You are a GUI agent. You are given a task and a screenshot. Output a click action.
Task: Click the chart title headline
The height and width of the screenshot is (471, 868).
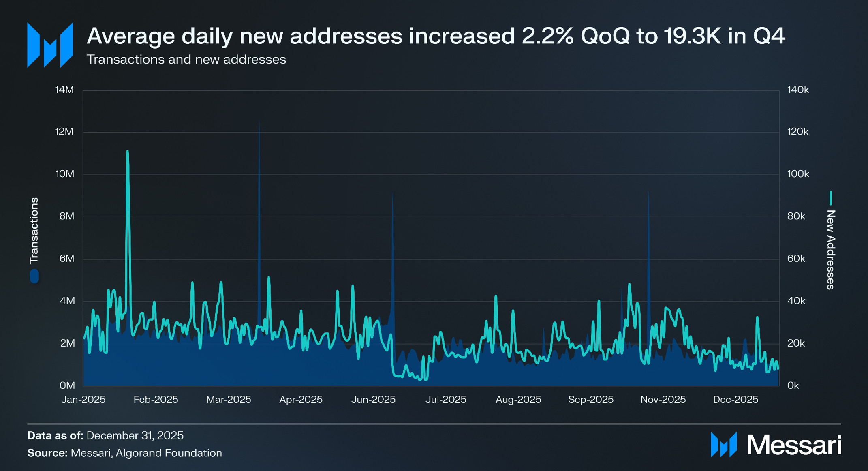[436, 36]
